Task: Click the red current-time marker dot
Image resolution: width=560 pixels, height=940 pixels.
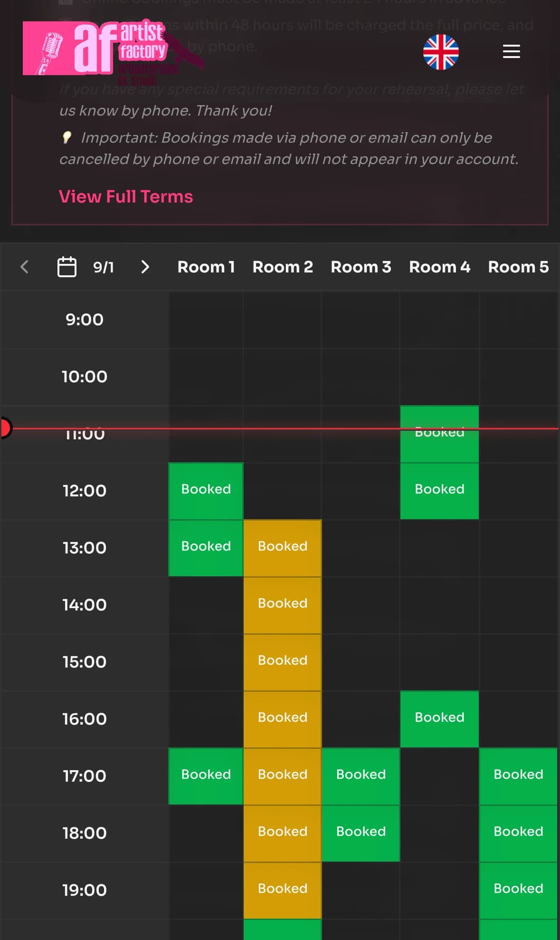Action: click(x=5, y=428)
